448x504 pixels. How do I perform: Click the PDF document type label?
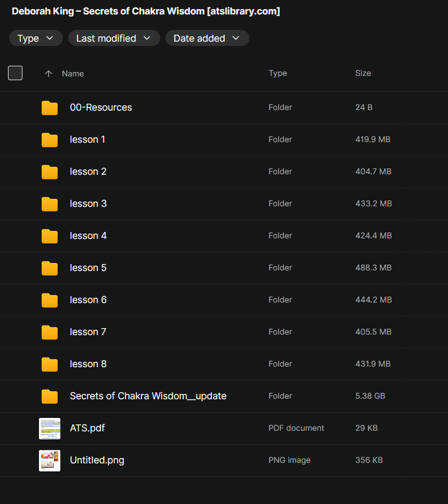(x=296, y=428)
